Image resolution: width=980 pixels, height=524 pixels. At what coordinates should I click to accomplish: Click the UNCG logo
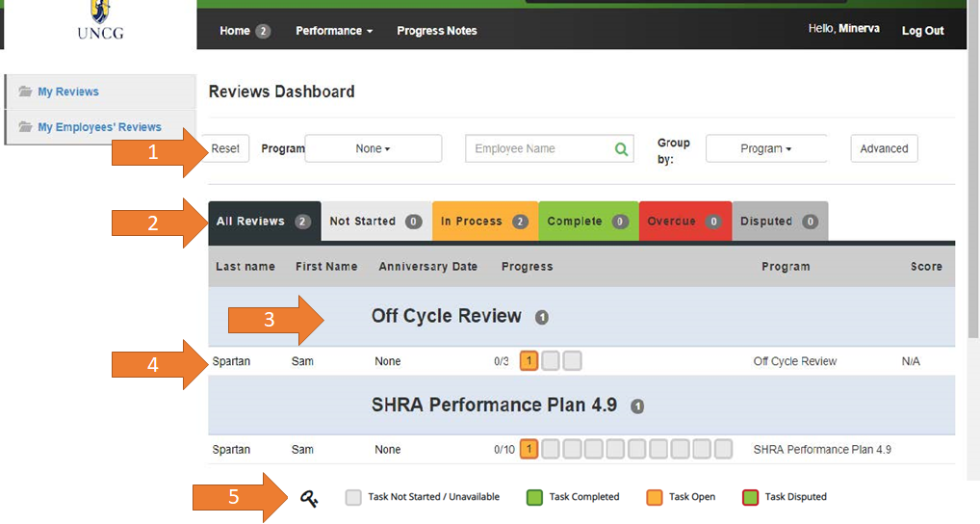pyautogui.click(x=100, y=20)
